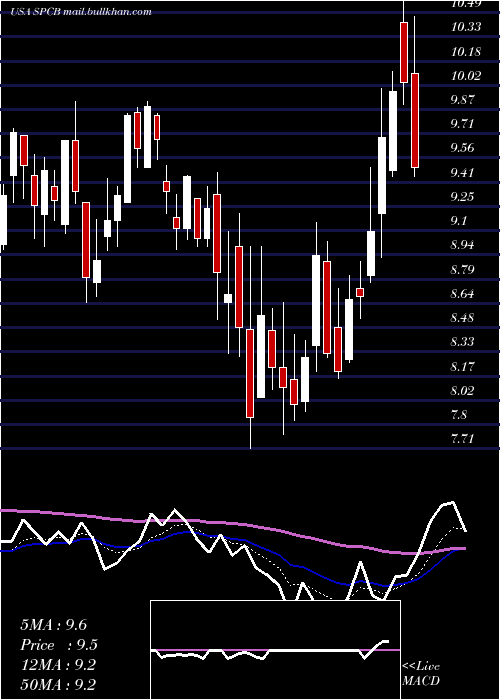Click the '50MA : 9.2' readout
This screenshot has height=700, width=500.
click(x=58, y=685)
